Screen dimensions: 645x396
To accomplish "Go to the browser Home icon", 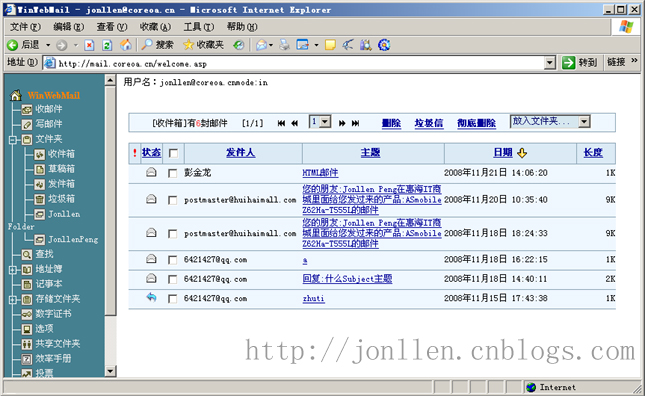I will click(125, 45).
